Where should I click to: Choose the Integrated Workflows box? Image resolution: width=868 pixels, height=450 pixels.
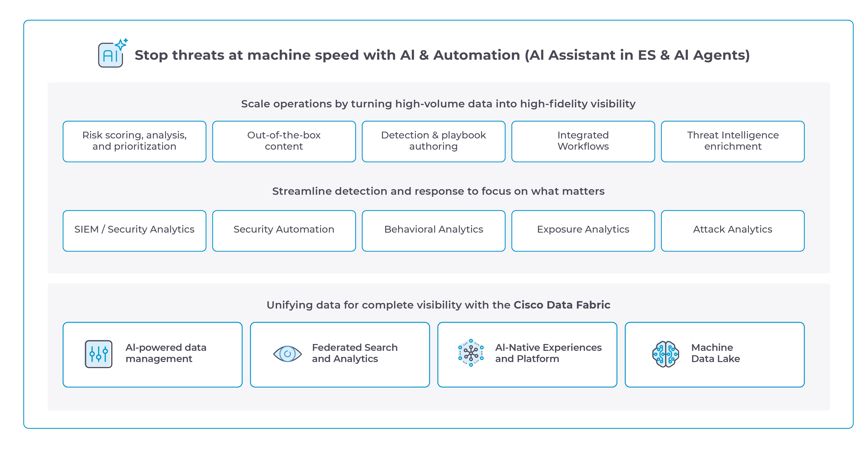(583, 141)
